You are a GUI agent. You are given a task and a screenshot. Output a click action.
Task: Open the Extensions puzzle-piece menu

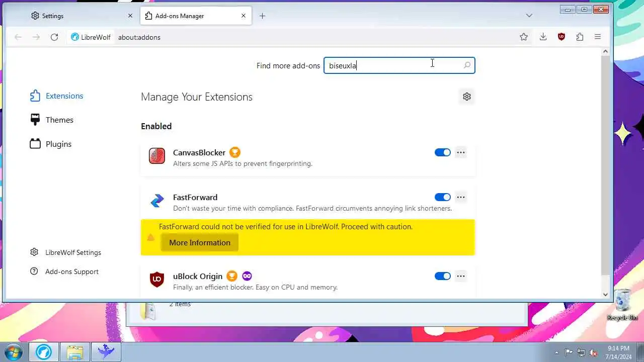(x=580, y=37)
